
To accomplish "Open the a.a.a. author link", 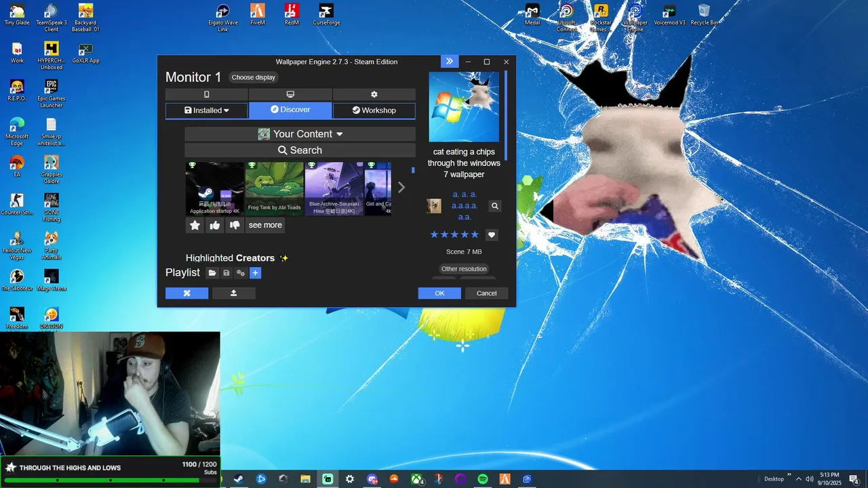I will (465, 205).
